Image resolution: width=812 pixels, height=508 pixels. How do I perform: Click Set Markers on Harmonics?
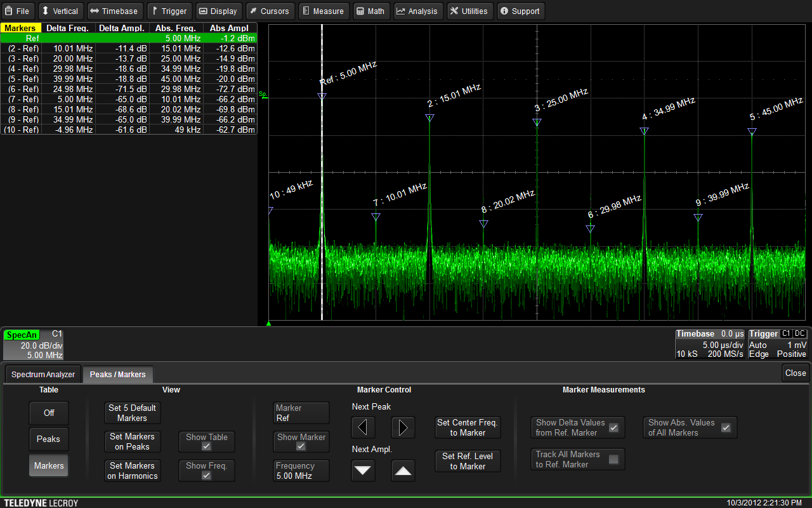pyautogui.click(x=132, y=471)
